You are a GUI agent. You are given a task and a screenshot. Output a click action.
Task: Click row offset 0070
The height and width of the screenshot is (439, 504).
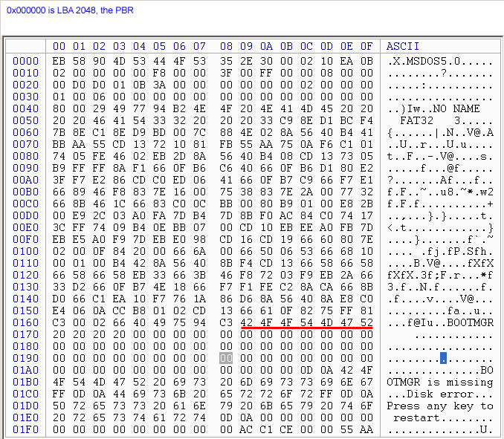click(25, 144)
